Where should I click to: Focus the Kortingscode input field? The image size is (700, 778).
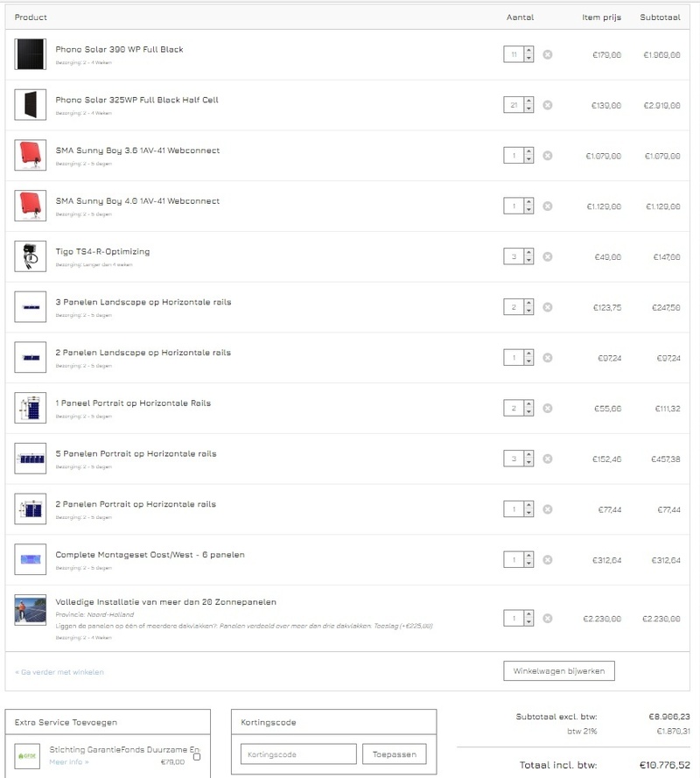pyautogui.click(x=298, y=754)
